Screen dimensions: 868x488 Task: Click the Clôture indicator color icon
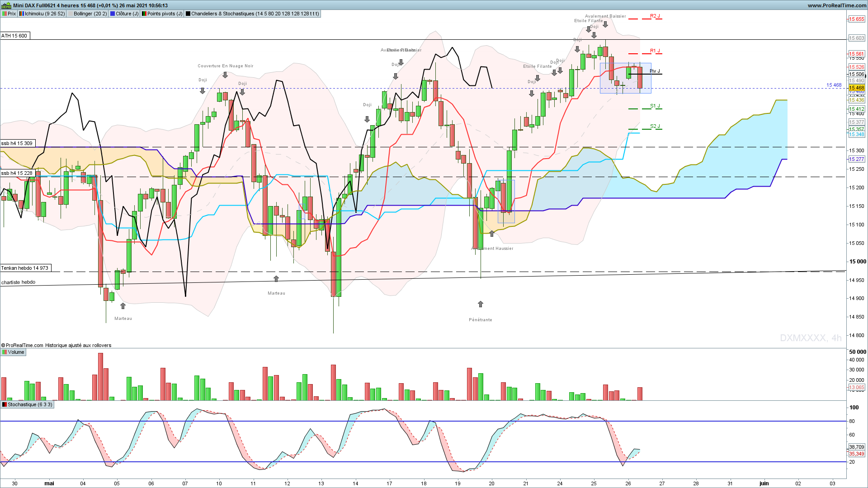(113, 14)
